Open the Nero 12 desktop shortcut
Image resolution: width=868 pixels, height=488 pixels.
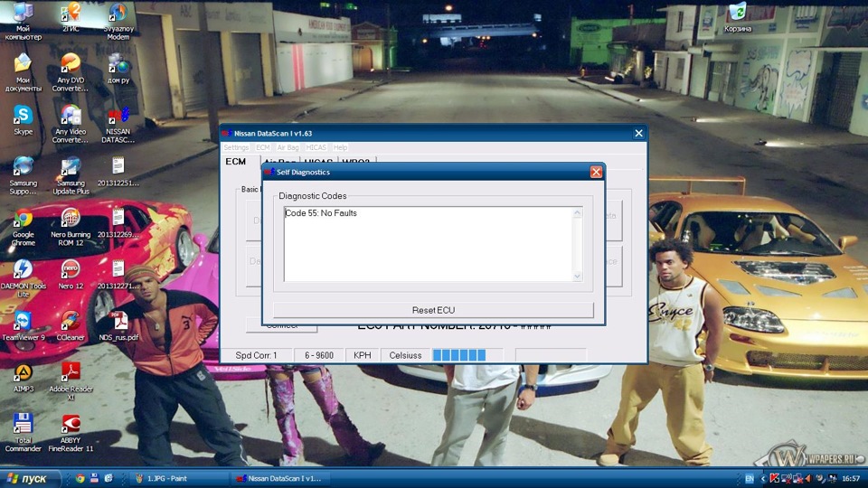tap(71, 275)
